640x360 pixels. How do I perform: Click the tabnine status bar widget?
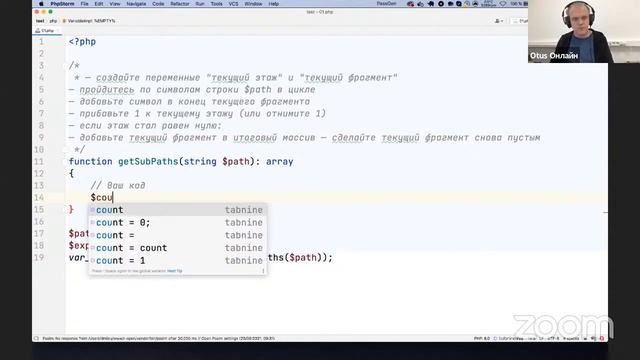pos(507,338)
